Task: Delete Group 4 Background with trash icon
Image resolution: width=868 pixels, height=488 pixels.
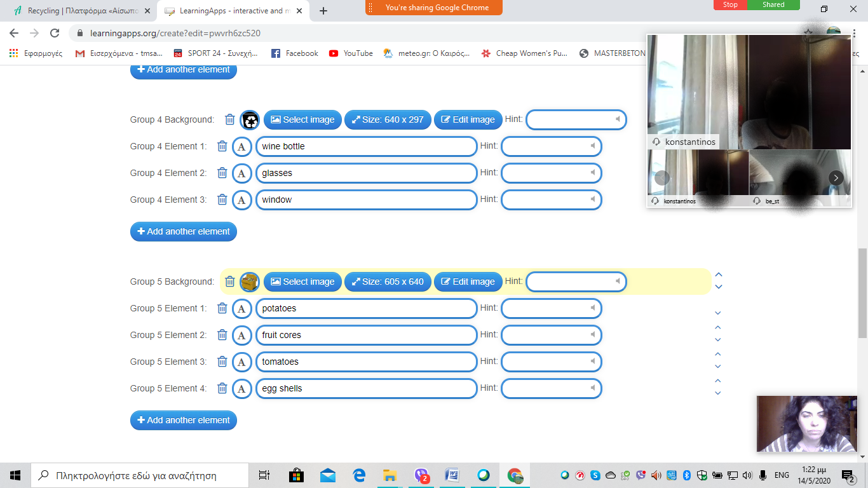Action: pos(230,119)
